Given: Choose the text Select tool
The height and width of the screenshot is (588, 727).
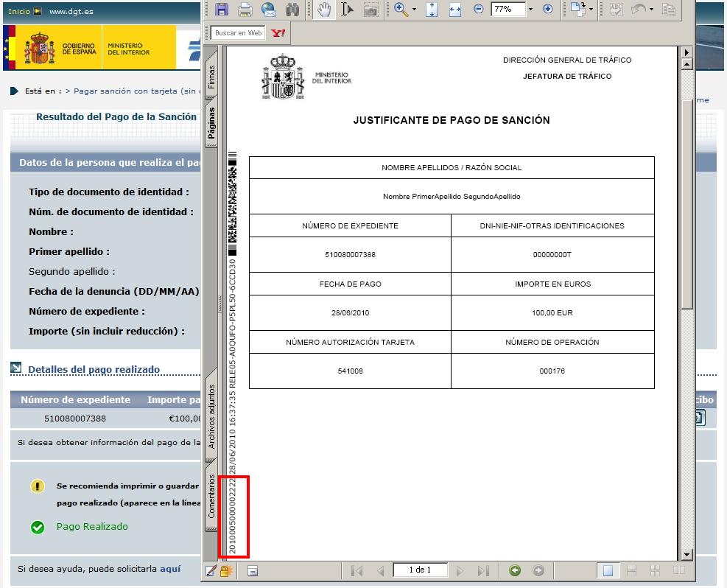Looking at the screenshot, I should (347, 9).
